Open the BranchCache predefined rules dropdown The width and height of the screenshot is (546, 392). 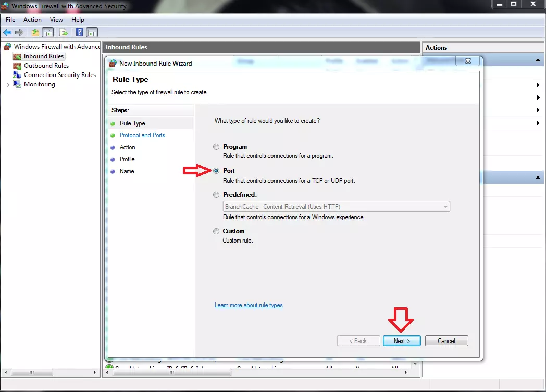tap(446, 207)
